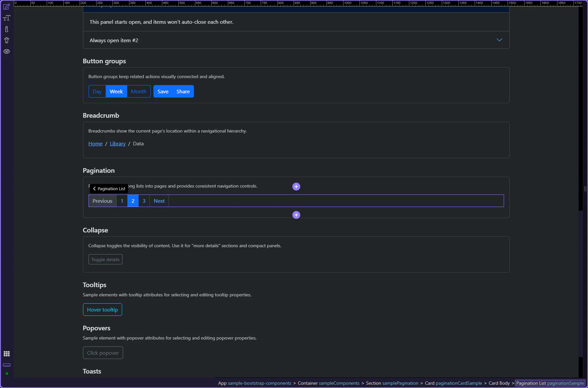Click the back chevron on Pagination List label

[94, 189]
